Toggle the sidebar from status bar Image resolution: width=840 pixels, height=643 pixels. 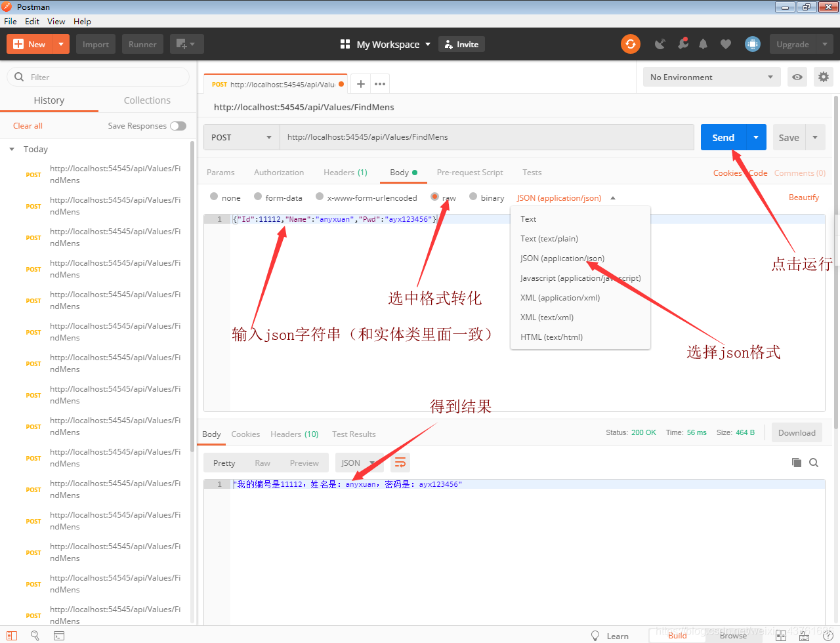click(12, 635)
